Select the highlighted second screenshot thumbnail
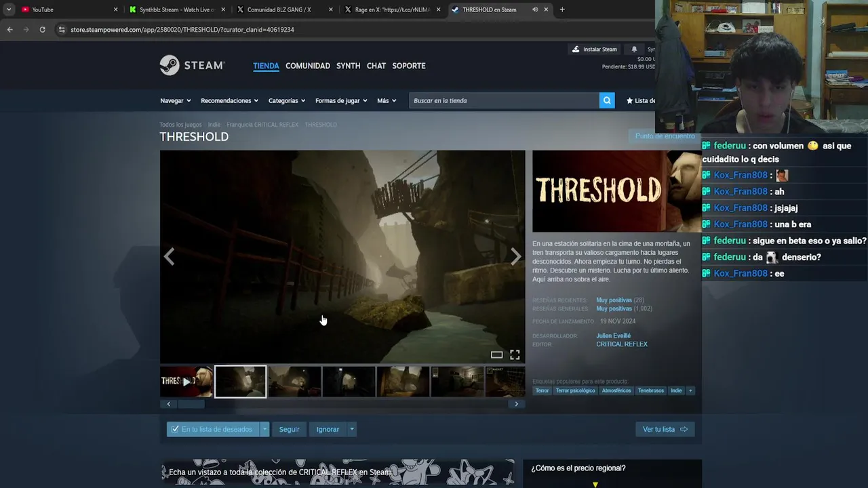The width and height of the screenshot is (868, 488). 241,382
